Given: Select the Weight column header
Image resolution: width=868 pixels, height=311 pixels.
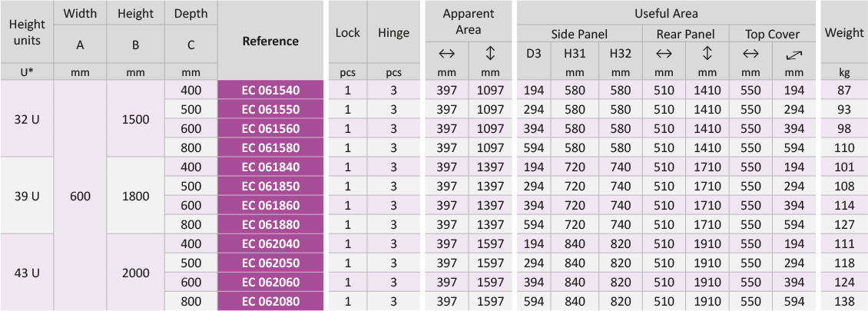Looking at the screenshot, I should click(844, 33).
